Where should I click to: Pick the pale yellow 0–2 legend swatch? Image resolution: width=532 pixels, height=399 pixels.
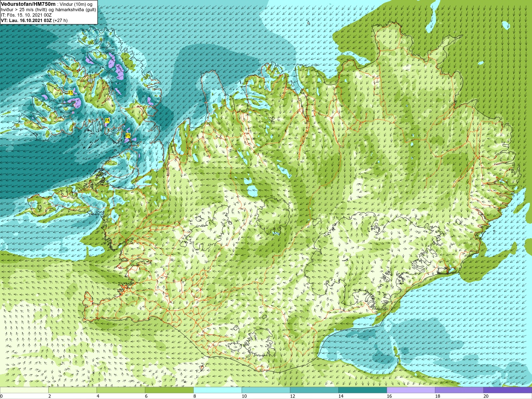click(24, 390)
